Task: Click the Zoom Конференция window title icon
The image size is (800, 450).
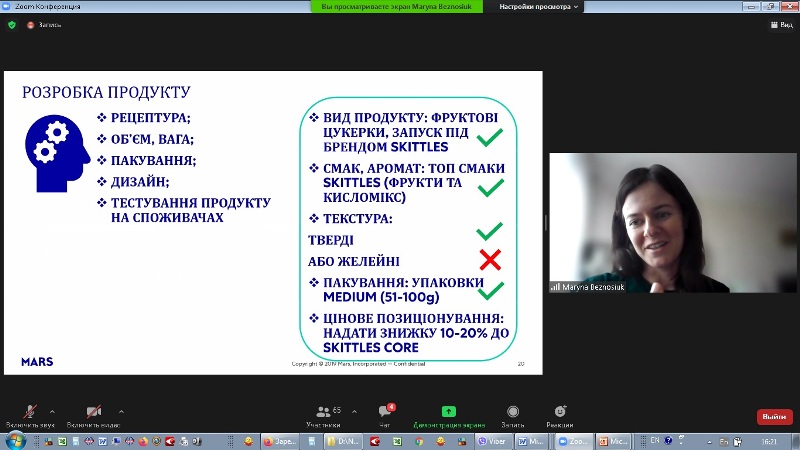Action: point(7,6)
